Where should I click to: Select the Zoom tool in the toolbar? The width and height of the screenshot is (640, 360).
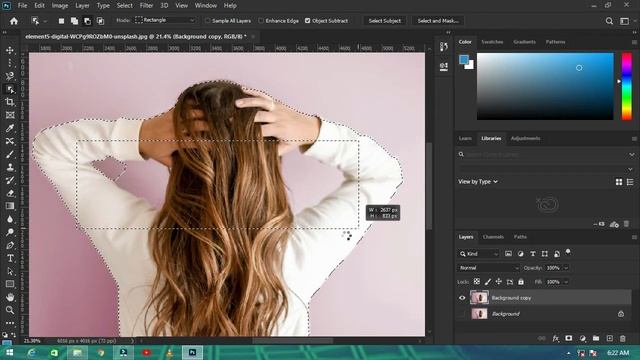[10, 310]
